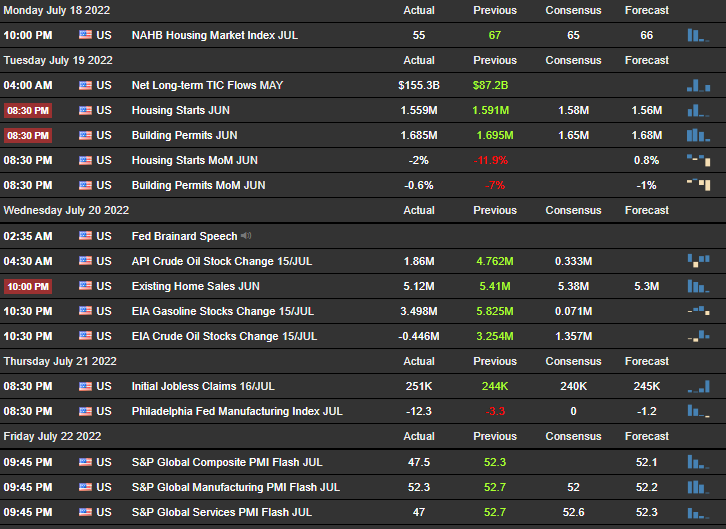Open API Crude Oil Stock Change 15/JUL event
Image resolution: width=726 pixels, height=529 pixels.
point(222,261)
